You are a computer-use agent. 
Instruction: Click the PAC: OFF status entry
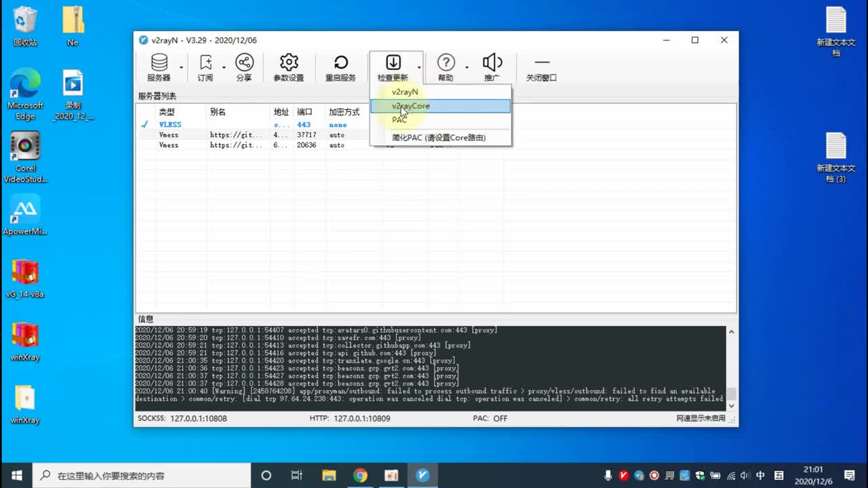pyautogui.click(x=490, y=418)
